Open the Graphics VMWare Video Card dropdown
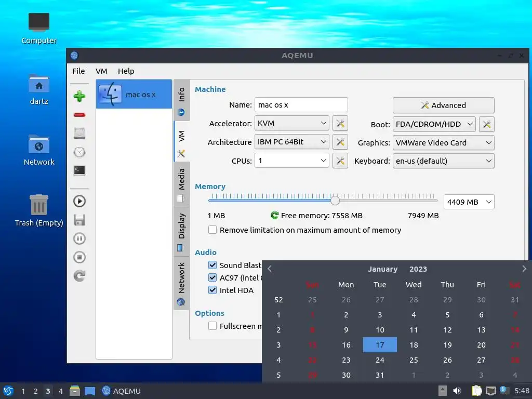Image resolution: width=532 pixels, height=399 pixels. click(444, 143)
